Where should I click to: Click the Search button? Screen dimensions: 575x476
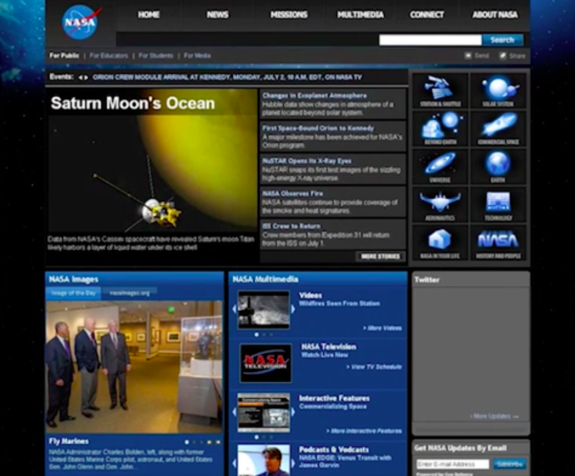(502, 40)
